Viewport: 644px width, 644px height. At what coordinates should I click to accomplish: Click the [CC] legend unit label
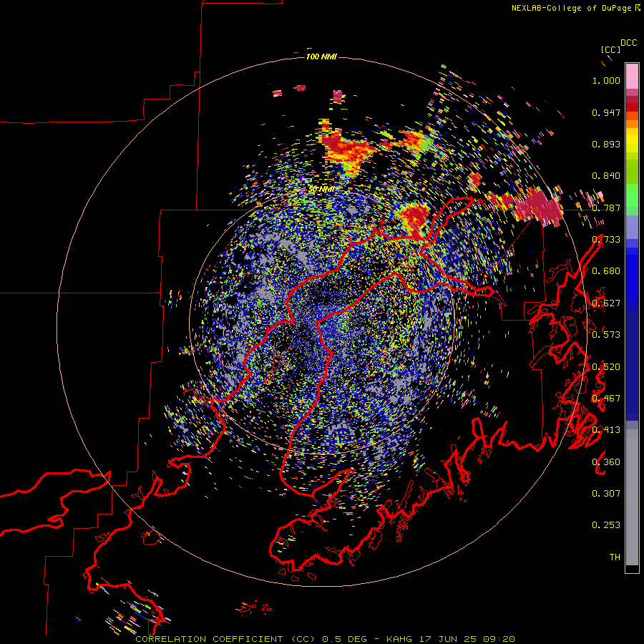click(x=610, y=49)
